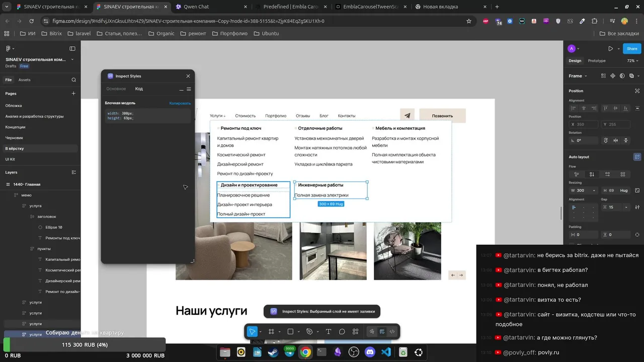The width and height of the screenshot is (644, 362).
Task: Switch to the Prototype tab
Action: tap(597, 61)
